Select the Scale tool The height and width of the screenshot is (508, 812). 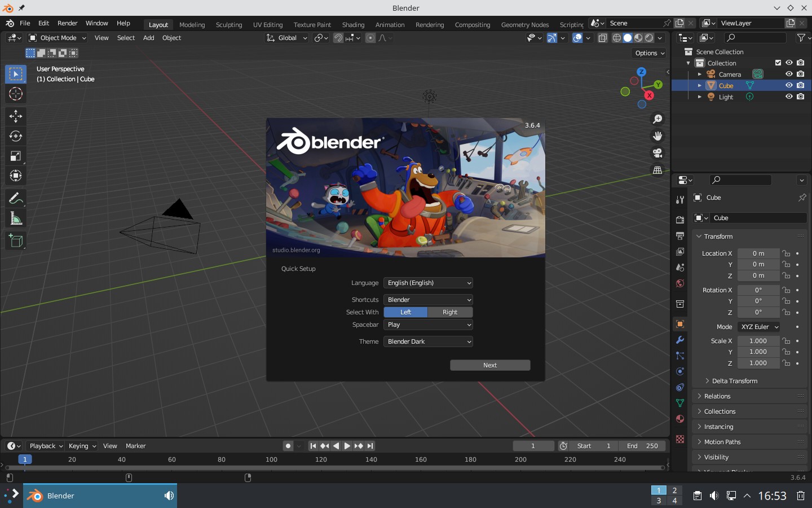[x=15, y=156]
